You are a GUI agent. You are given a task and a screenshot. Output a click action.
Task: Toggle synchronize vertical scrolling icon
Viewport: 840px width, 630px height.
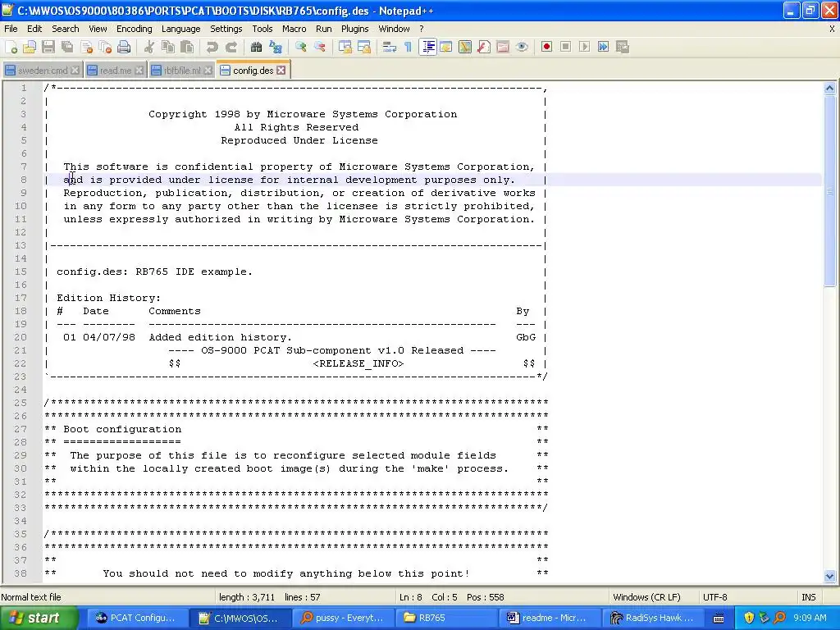(x=345, y=47)
